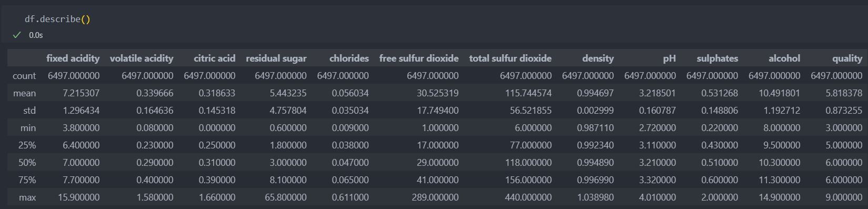Select the sulphates column header
The image size is (868, 209).
click(x=718, y=58)
